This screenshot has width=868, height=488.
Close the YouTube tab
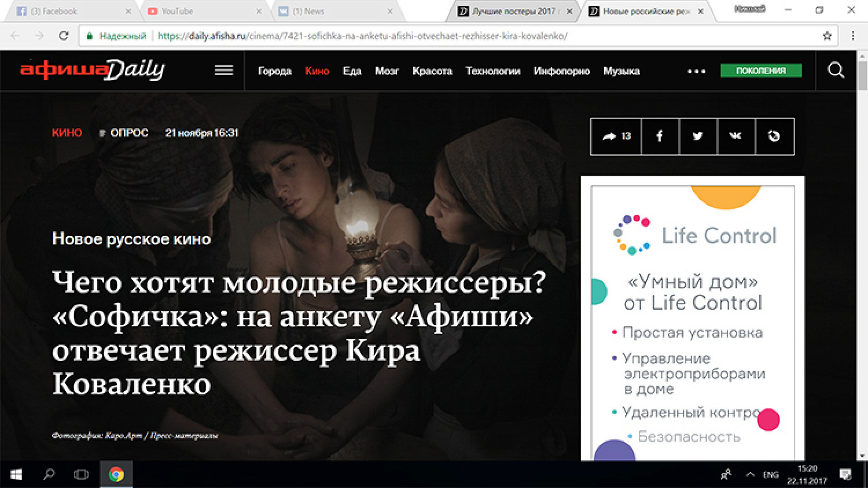(x=259, y=11)
